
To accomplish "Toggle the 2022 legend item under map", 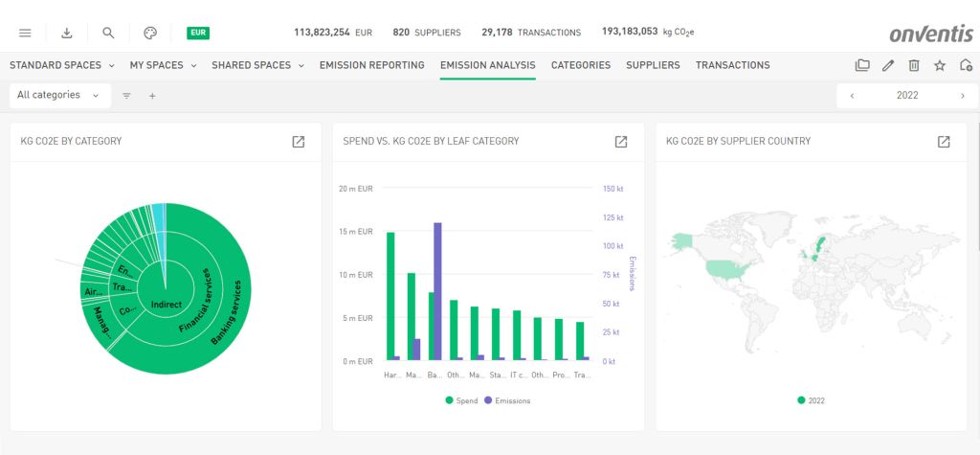I will (811, 400).
